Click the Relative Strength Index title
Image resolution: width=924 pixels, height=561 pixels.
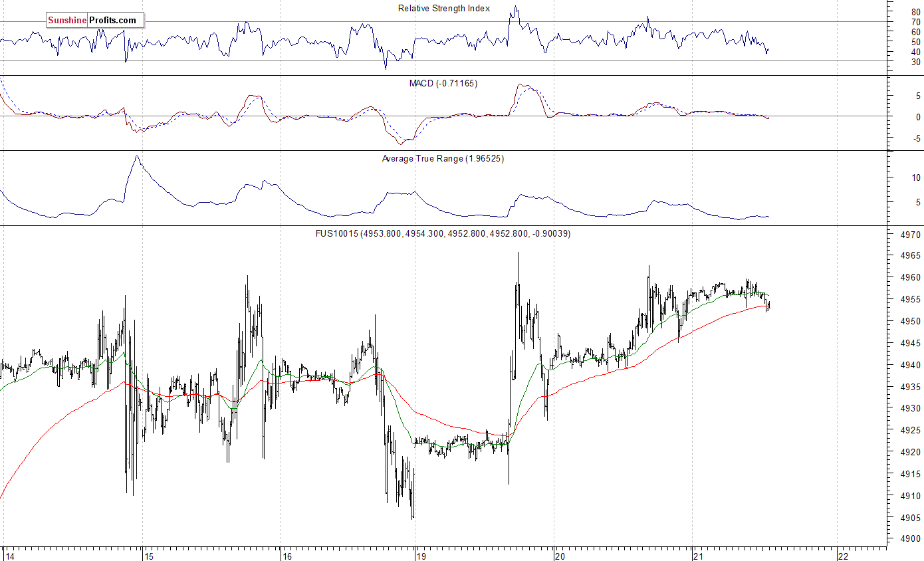point(444,9)
